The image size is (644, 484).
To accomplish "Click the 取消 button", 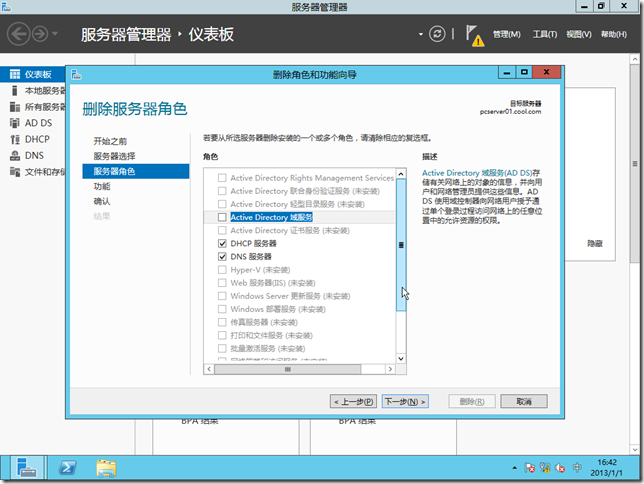I will (524, 401).
